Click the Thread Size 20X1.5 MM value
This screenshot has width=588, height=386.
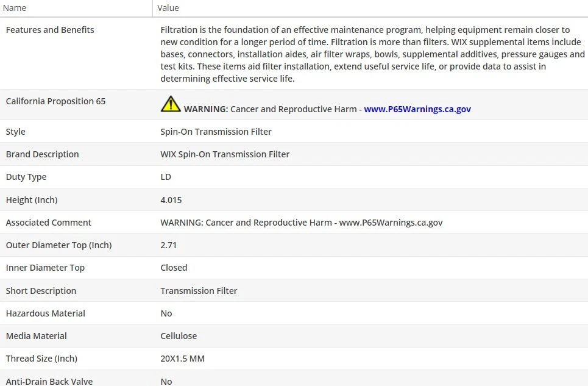(x=182, y=359)
